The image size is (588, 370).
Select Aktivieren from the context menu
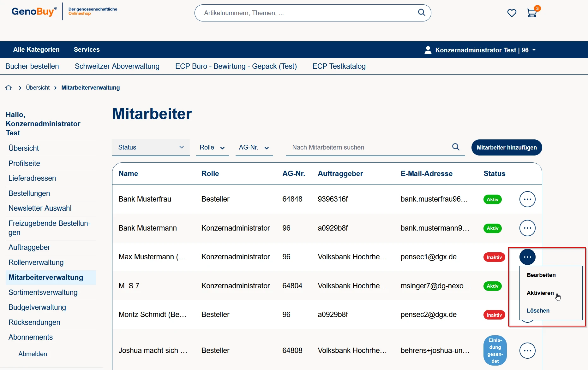coord(540,293)
